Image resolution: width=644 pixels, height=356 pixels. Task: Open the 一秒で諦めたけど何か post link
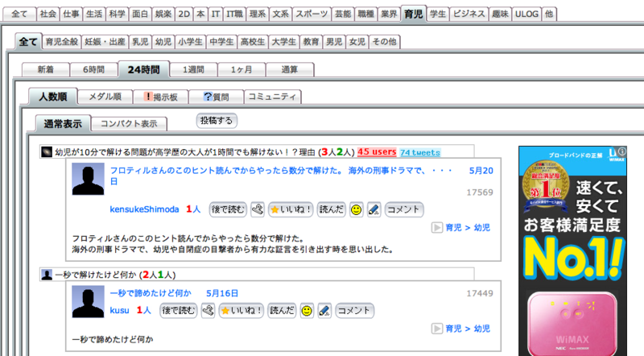(151, 293)
